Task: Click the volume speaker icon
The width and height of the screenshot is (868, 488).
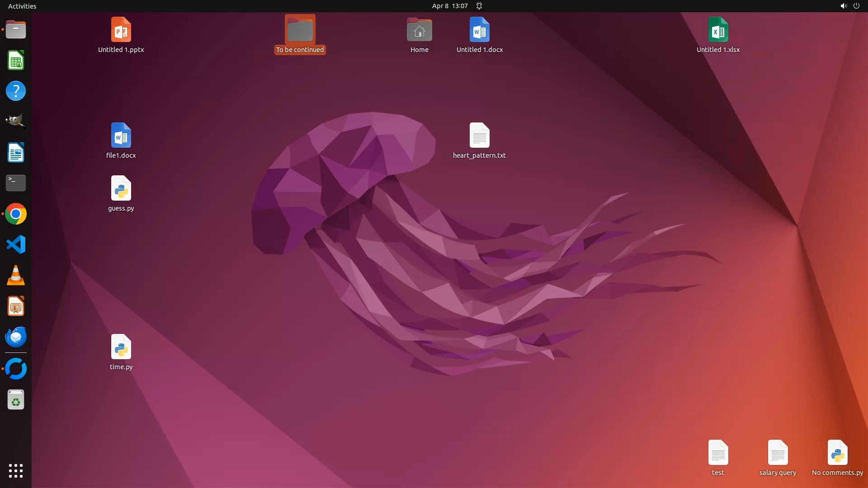Action: pyautogui.click(x=843, y=6)
